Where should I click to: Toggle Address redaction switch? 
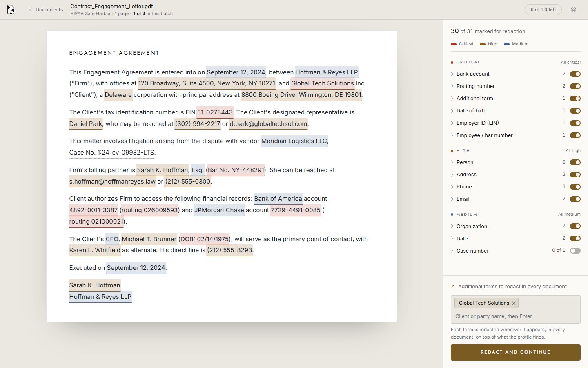(575, 175)
